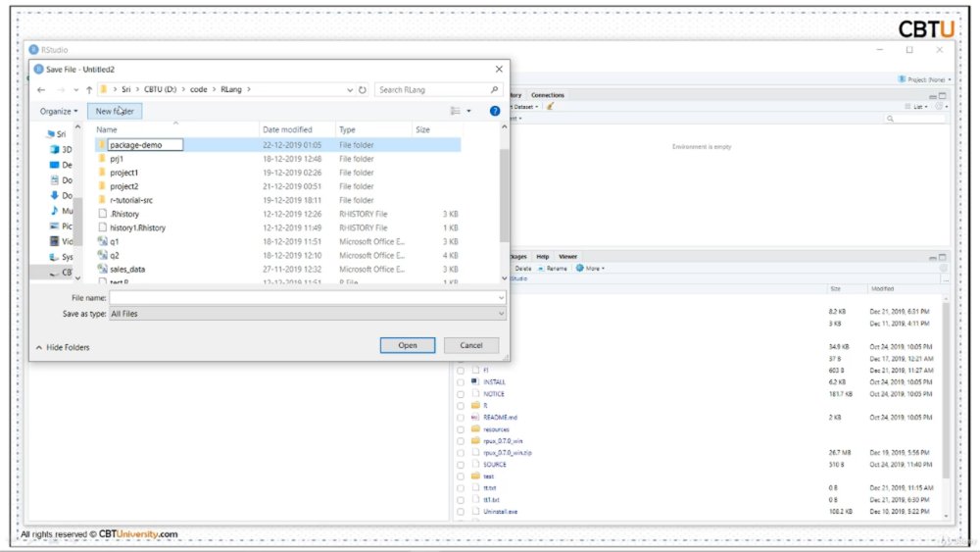Click the RStudio Files pane vertical scrollbar

[x=947, y=389]
